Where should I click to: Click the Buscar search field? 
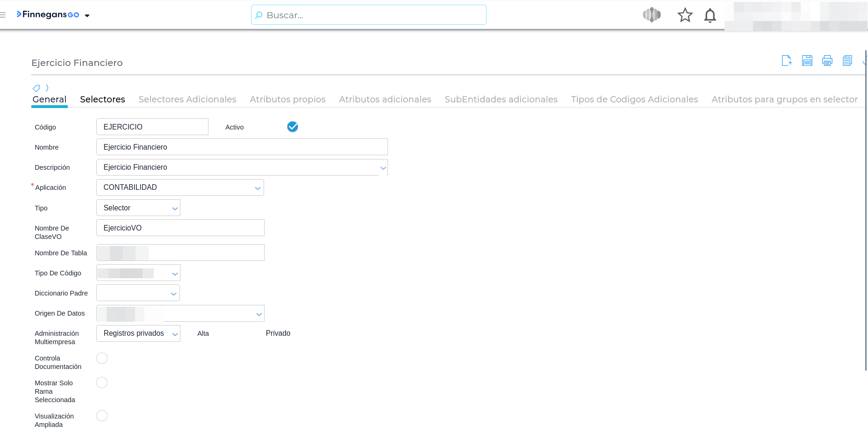[x=368, y=15]
